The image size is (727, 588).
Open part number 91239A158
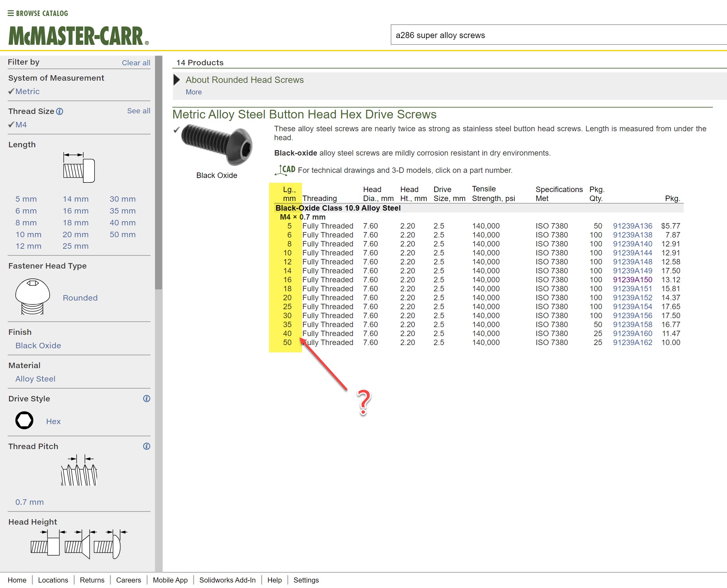tap(633, 325)
